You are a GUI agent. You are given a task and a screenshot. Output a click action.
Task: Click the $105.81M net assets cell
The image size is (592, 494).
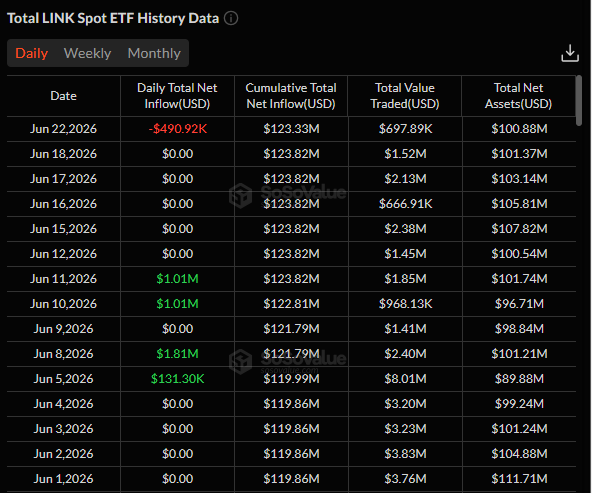519,204
